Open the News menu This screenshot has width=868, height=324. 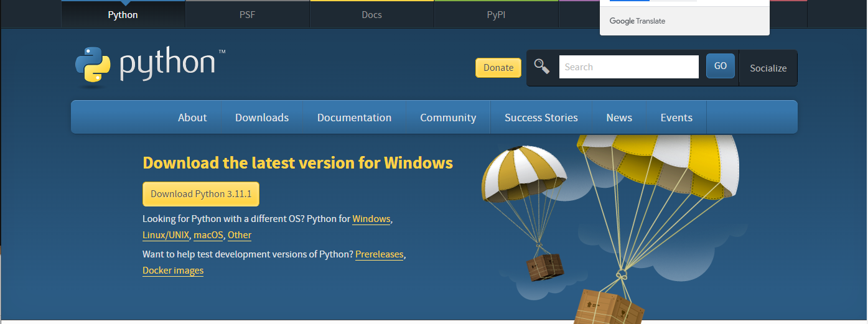tap(619, 118)
